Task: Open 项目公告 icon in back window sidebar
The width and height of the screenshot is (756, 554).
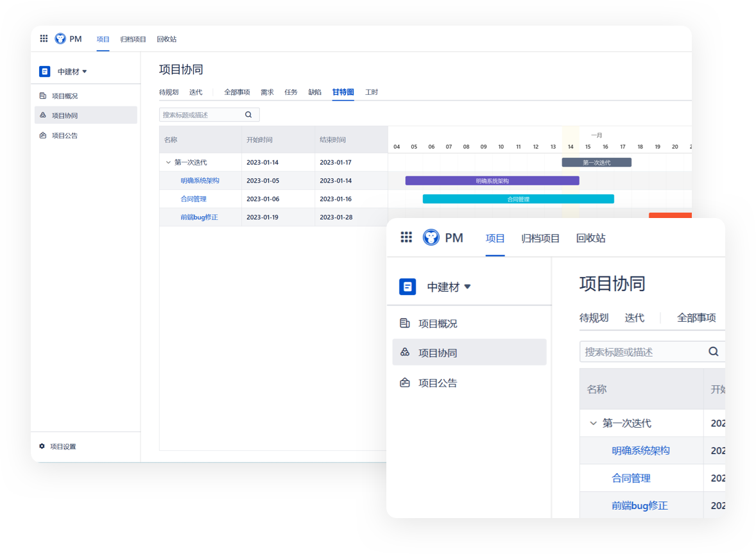Action: click(43, 135)
